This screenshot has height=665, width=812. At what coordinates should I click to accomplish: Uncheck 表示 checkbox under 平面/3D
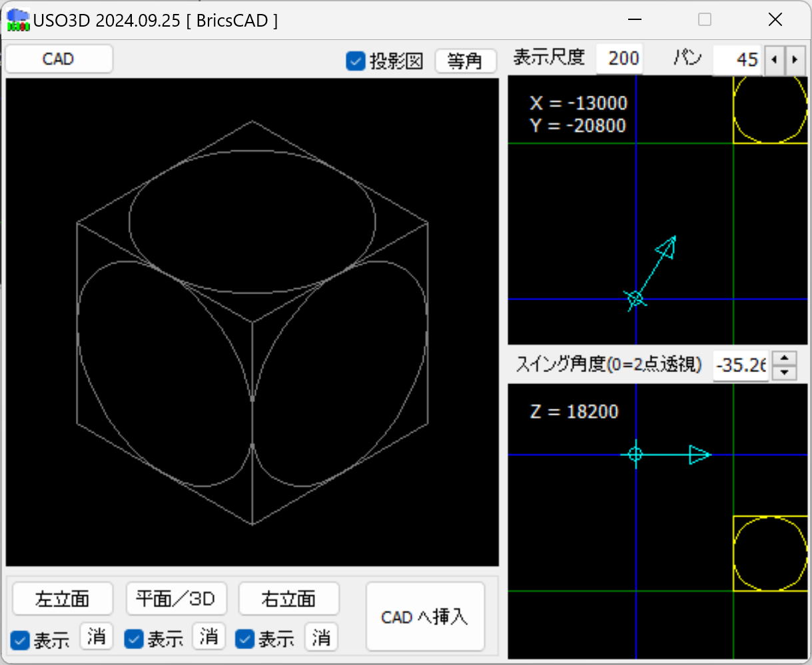(x=135, y=640)
